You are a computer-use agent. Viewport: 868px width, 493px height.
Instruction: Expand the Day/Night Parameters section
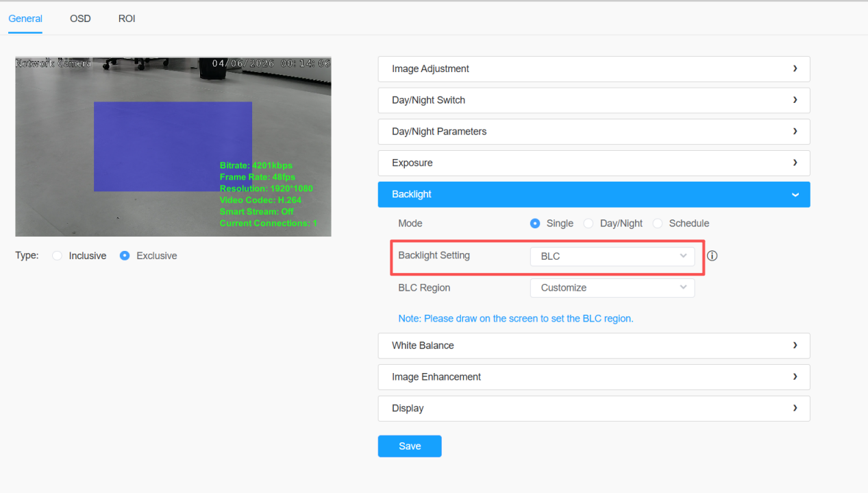click(594, 132)
